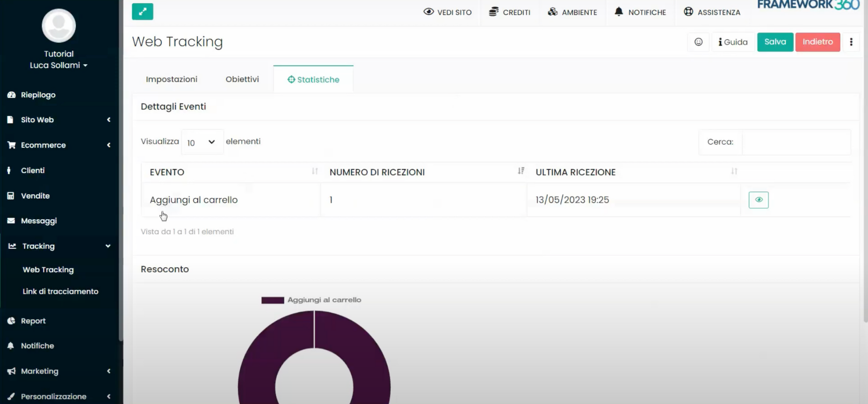
Task: Click the Resoconto section heading
Action: [x=165, y=269]
